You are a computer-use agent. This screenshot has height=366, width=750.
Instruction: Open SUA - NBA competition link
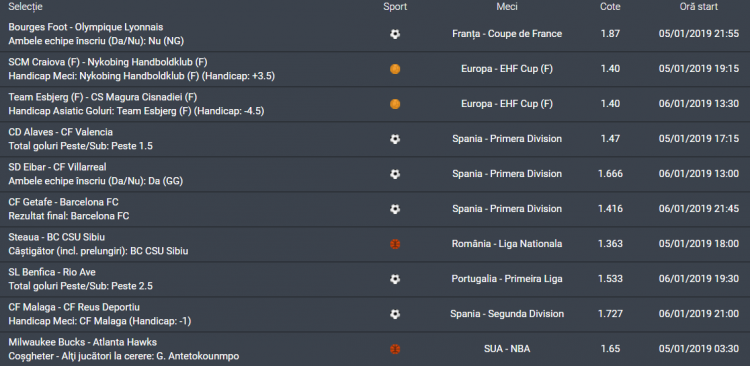click(507, 349)
